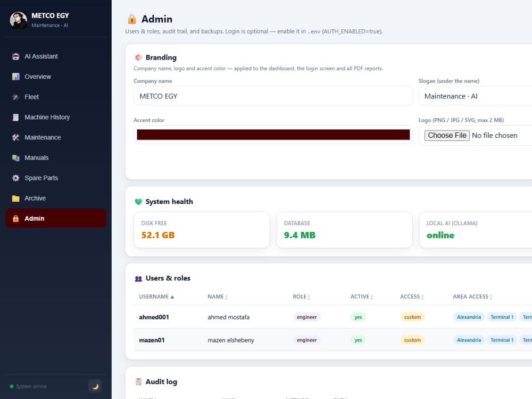Select the mazen01 username cell
The width and height of the screenshot is (532, 399).
click(152, 340)
